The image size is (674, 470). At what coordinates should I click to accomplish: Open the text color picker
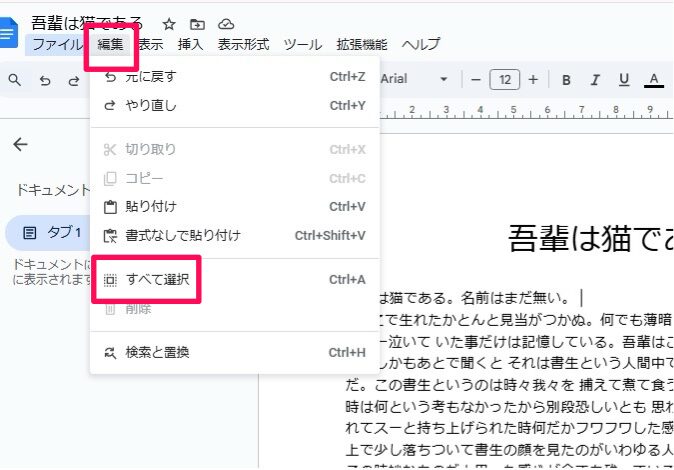pyautogui.click(x=655, y=80)
